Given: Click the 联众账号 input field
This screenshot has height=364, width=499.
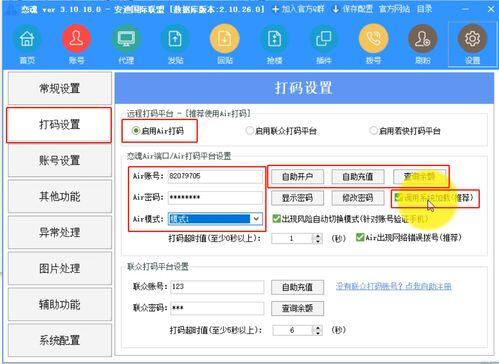Looking at the screenshot, I should [x=217, y=287].
